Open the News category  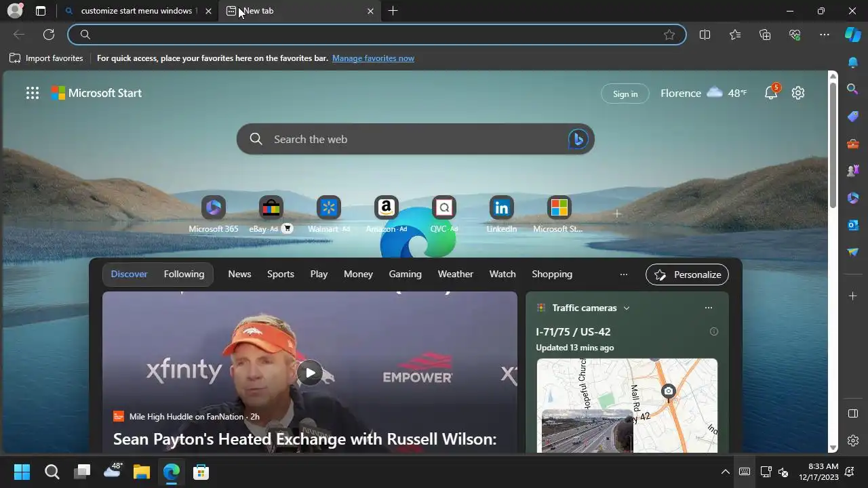coord(239,274)
